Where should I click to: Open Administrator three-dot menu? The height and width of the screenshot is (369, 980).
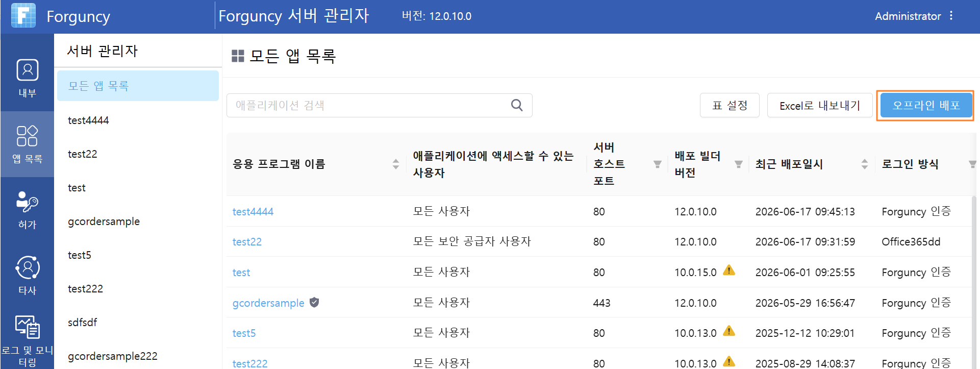coord(951,16)
